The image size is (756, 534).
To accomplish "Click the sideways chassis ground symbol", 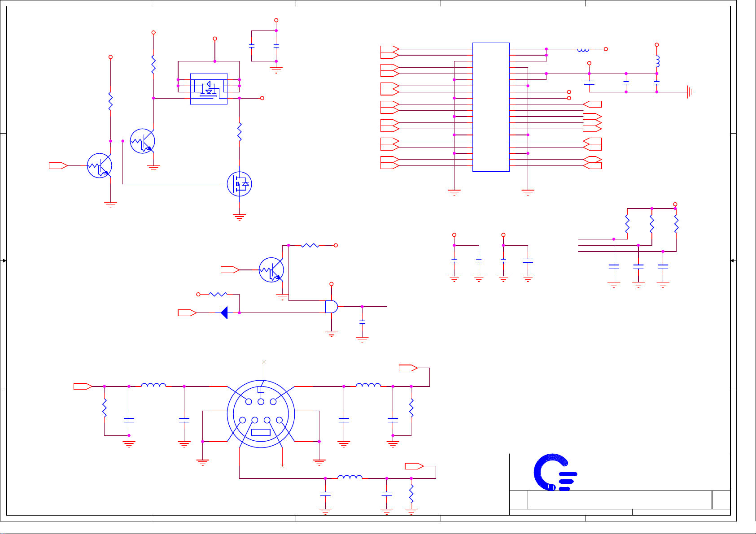I will (x=690, y=92).
